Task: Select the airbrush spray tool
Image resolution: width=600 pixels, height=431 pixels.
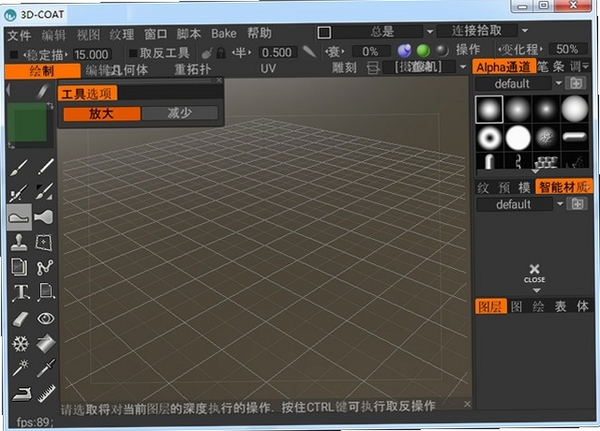Action: point(19,192)
